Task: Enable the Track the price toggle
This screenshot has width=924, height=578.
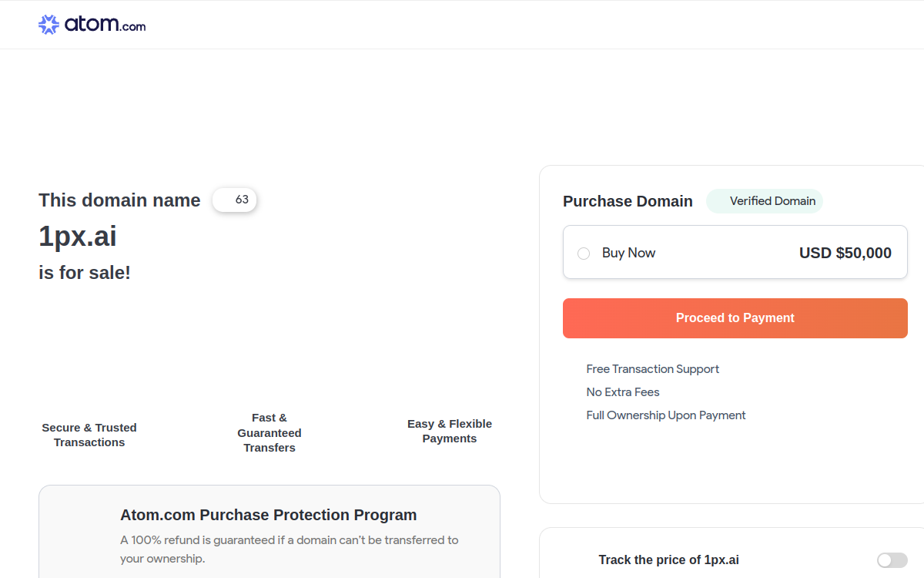Action: (x=892, y=560)
